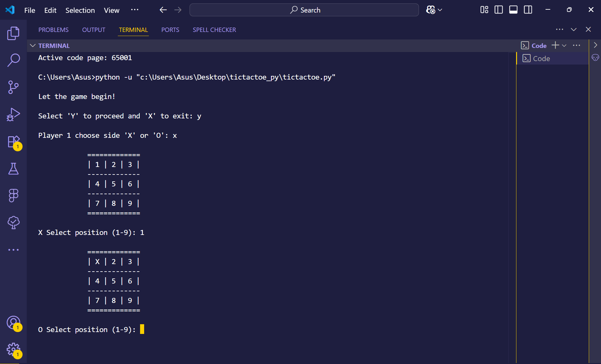Show more menu bar items
This screenshot has height=364, width=601.
tap(135, 10)
